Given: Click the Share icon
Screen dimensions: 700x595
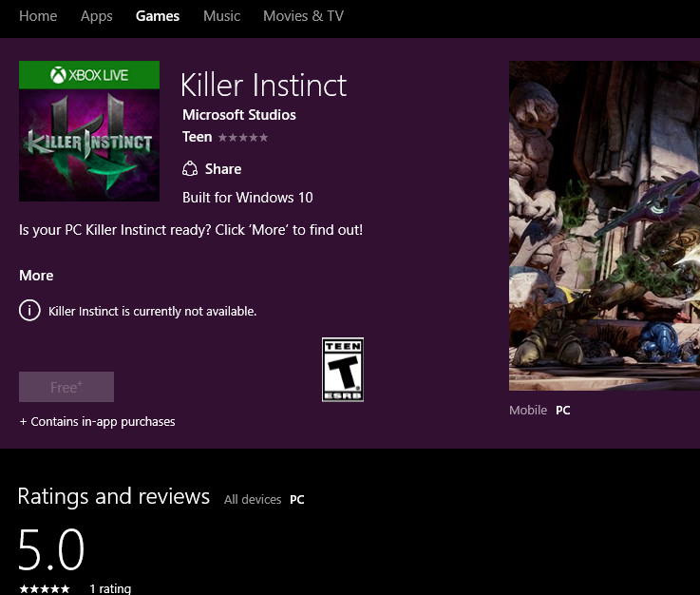Looking at the screenshot, I should click(x=190, y=169).
